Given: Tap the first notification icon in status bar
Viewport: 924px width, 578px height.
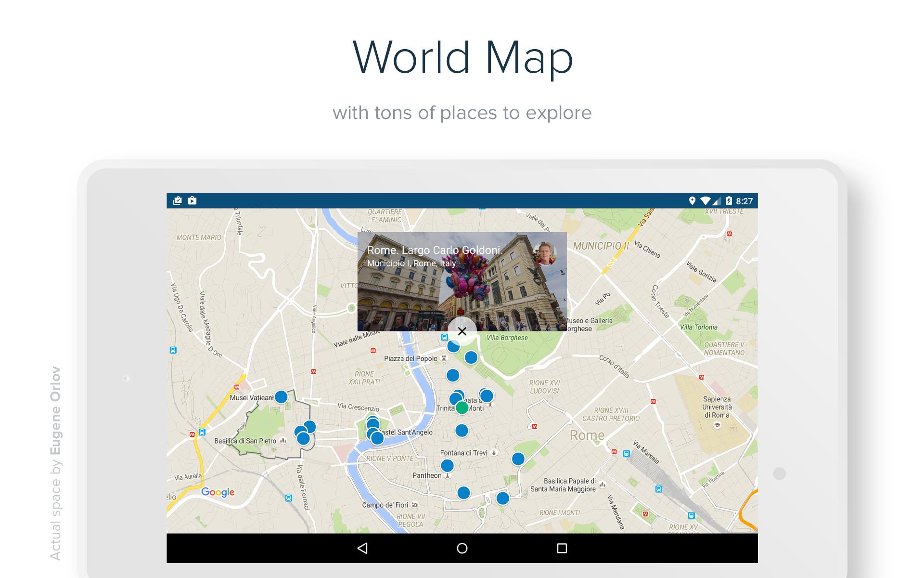Looking at the screenshot, I should coord(177,201).
